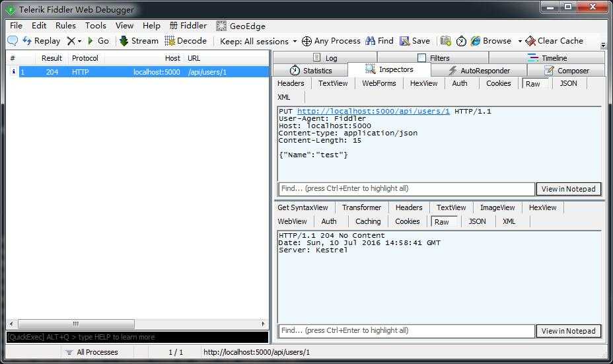Select request TextView tab

click(333, 83)
